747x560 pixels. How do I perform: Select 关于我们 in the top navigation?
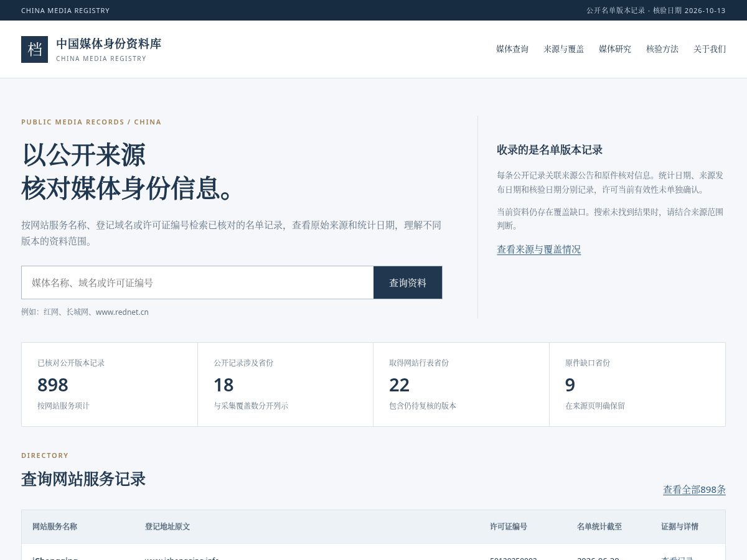click(x=710, y=49)
